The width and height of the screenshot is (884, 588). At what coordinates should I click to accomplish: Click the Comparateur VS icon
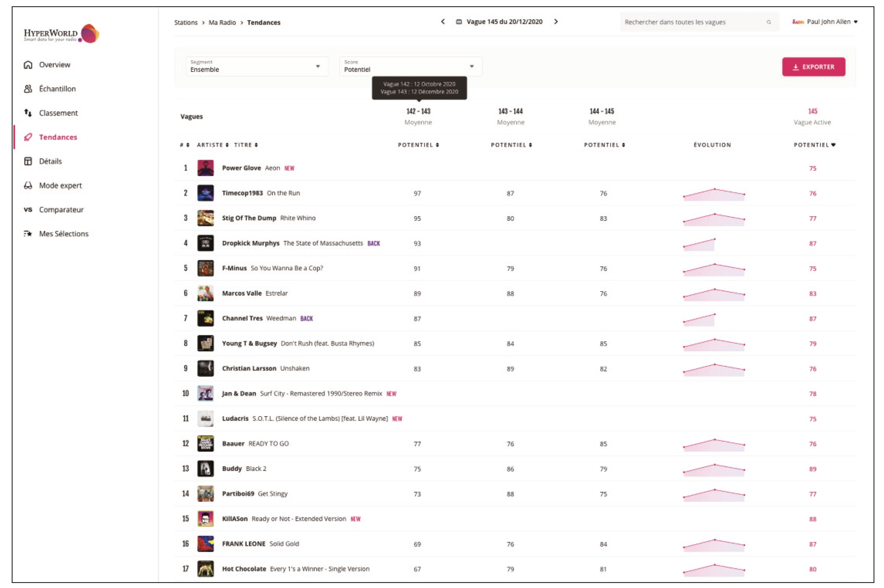click(x=28, y=210)
